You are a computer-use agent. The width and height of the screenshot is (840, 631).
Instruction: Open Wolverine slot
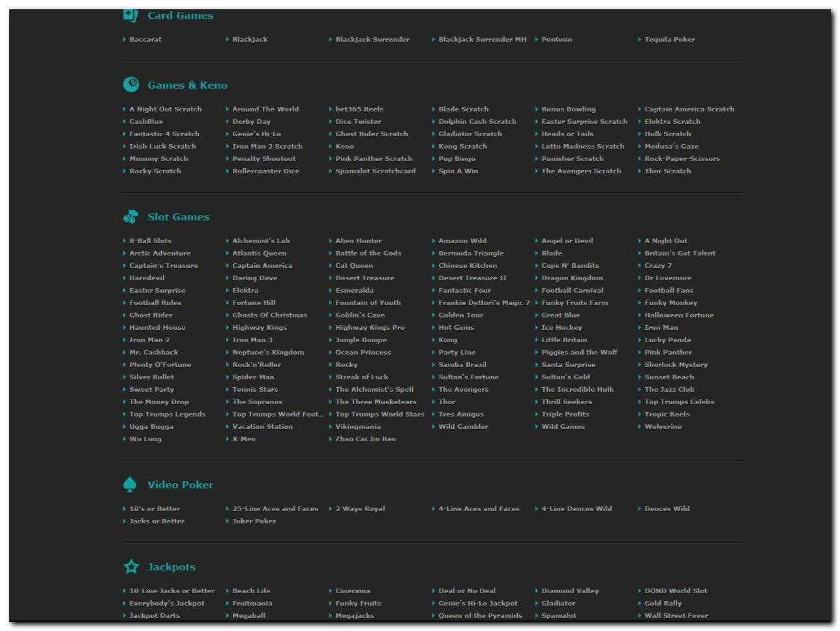coord(663,427)
